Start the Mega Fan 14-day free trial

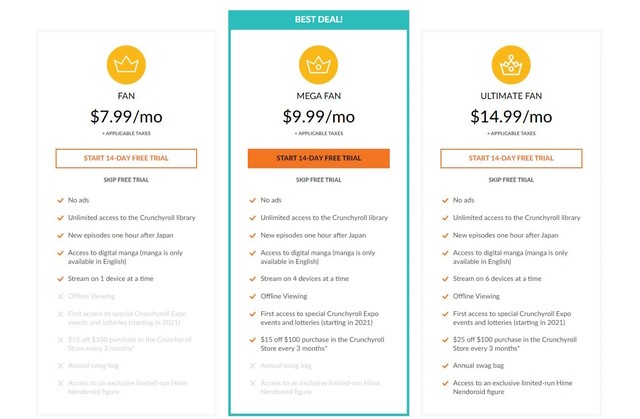click(x=318, y=158)
